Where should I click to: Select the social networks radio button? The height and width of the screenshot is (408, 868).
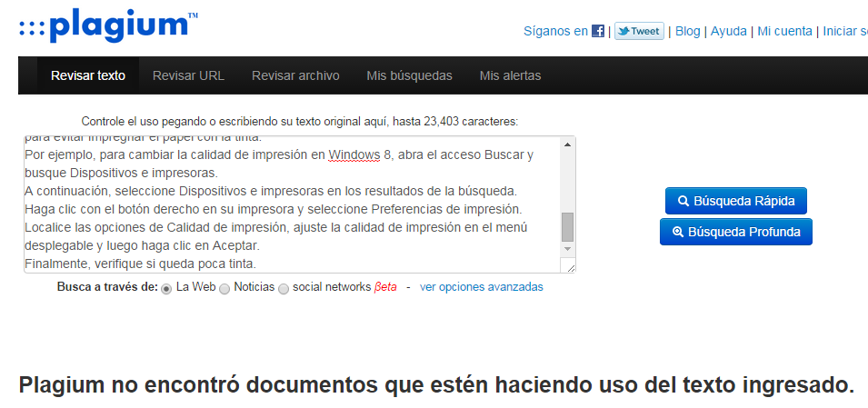(x=283, y=288)
